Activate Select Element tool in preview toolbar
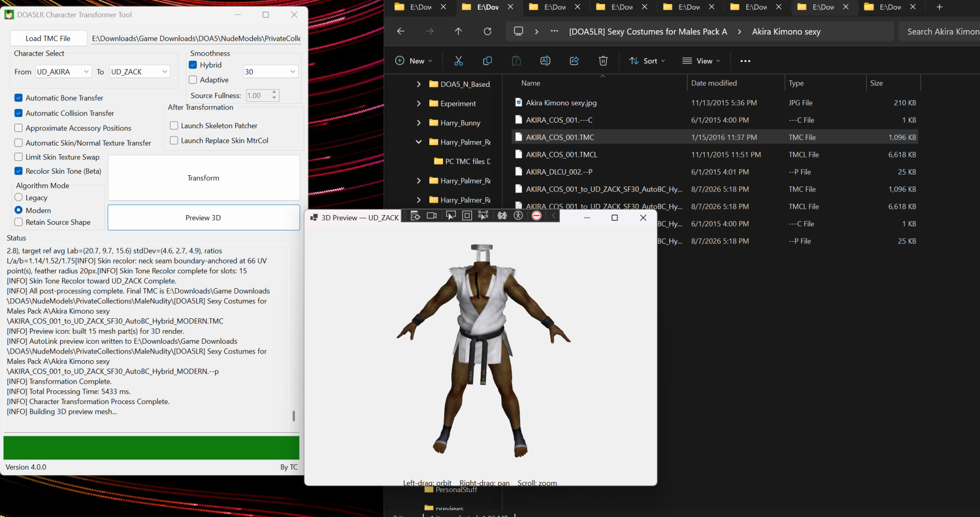 coord(451,216)
